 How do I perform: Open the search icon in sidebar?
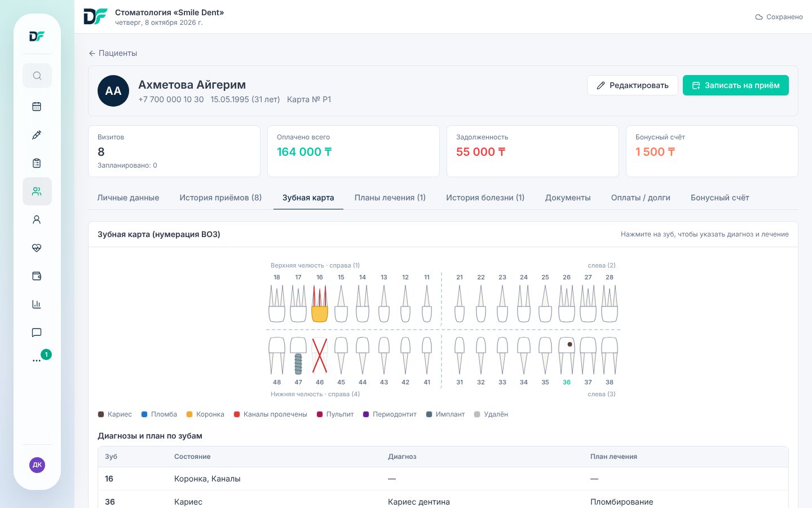(37, 76)
